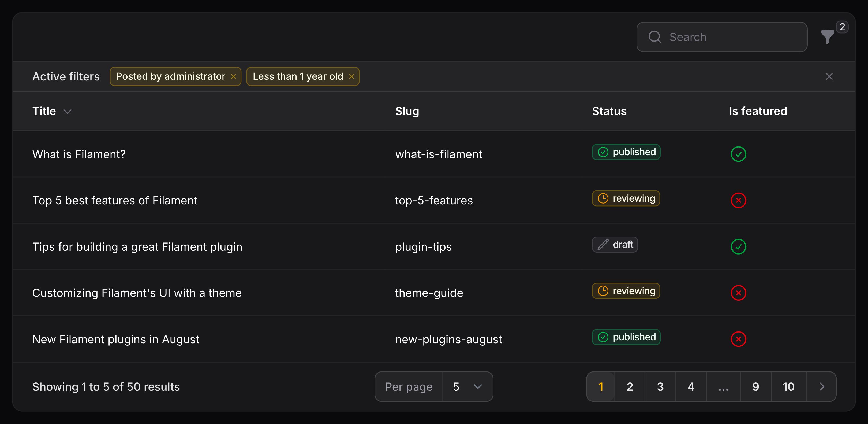Click the red X icon in theme-guide row

738,293
